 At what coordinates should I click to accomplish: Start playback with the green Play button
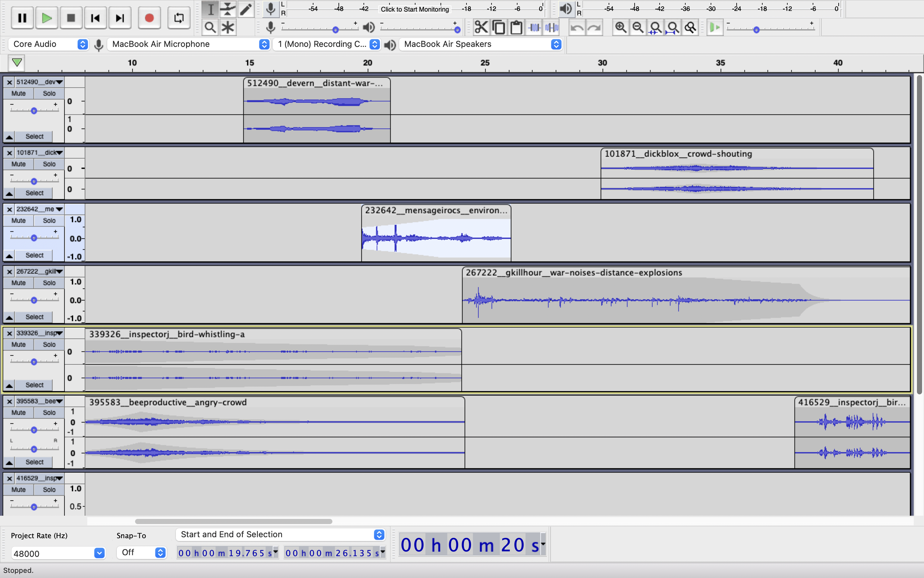47,18
